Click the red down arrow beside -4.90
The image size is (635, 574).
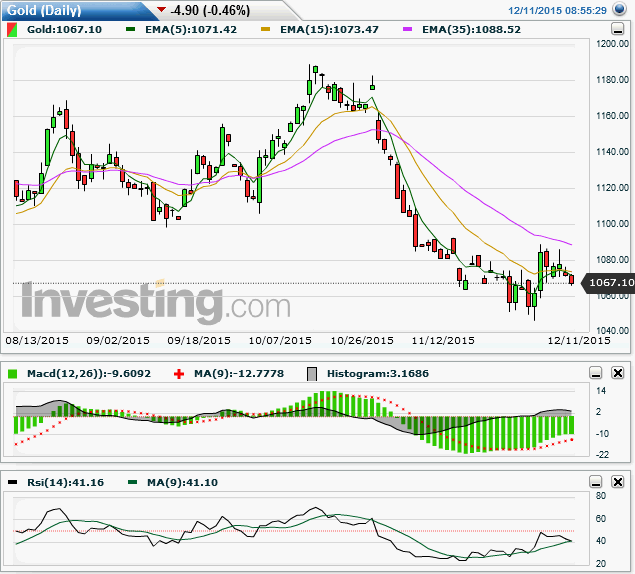(x=161, y=9)
